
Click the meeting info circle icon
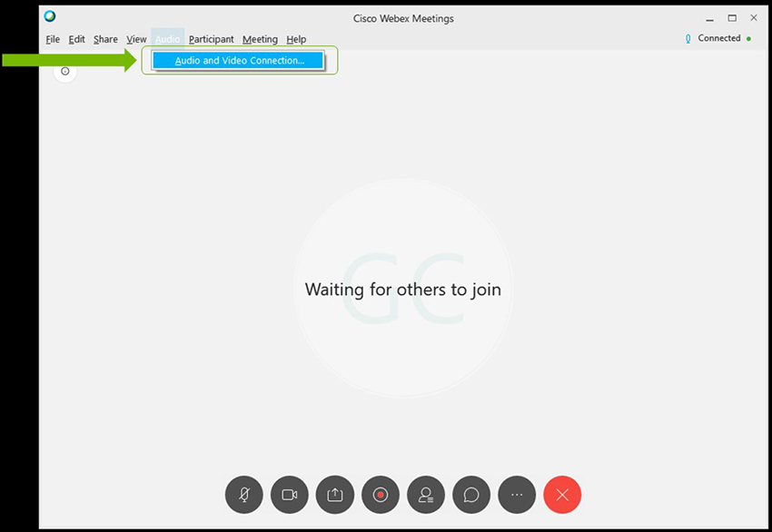coord(65,71)
